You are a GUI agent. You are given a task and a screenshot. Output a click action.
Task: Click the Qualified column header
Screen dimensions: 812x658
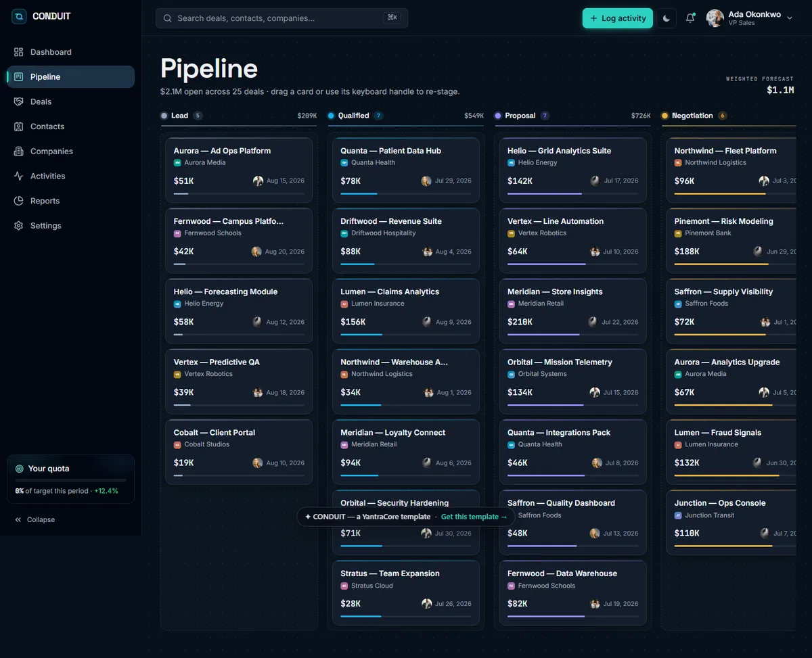click(405, 116)
